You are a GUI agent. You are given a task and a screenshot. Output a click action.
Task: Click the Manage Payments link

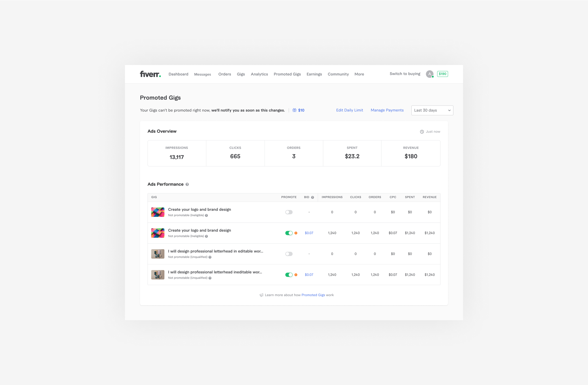tap(387, 110)
